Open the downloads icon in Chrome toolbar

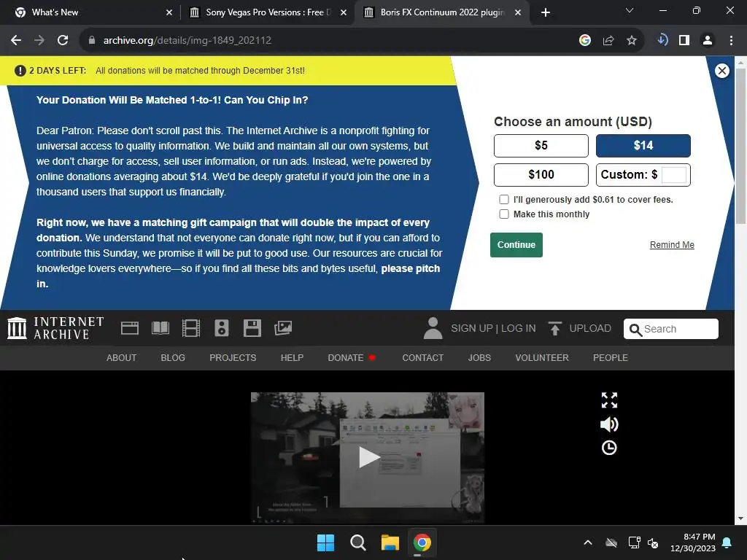(x=662, y=40)
